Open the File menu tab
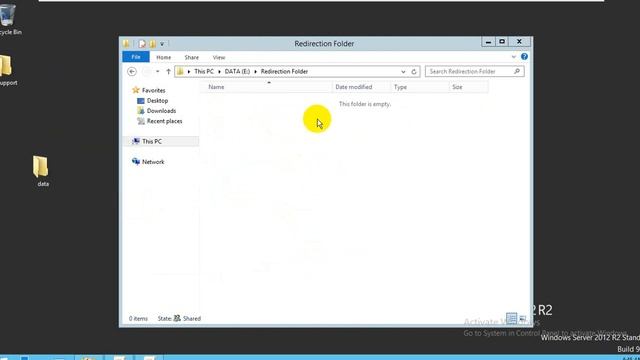640x360 pixels. [136, 57]
